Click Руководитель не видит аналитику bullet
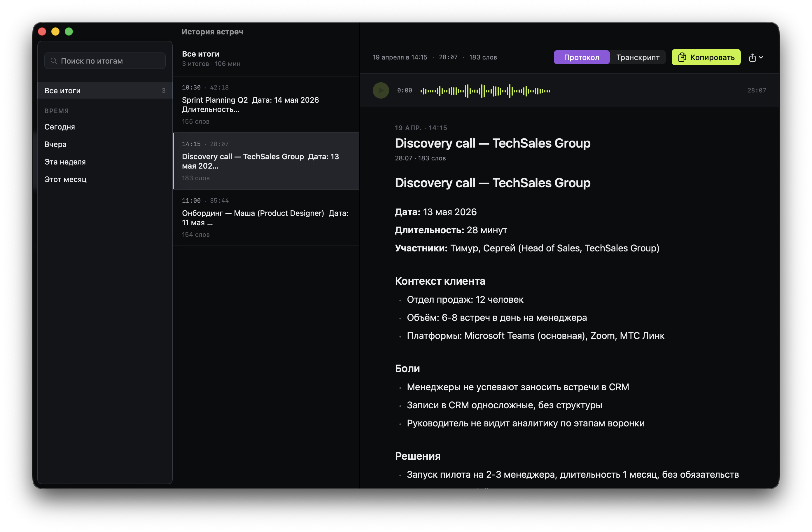 pyautogui.click(x=525, y=423)
